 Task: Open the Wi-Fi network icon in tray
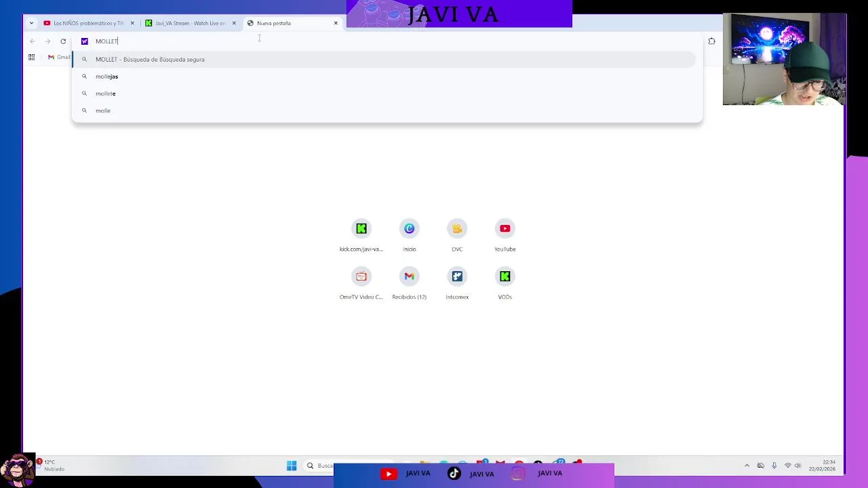tap(787, 466)
